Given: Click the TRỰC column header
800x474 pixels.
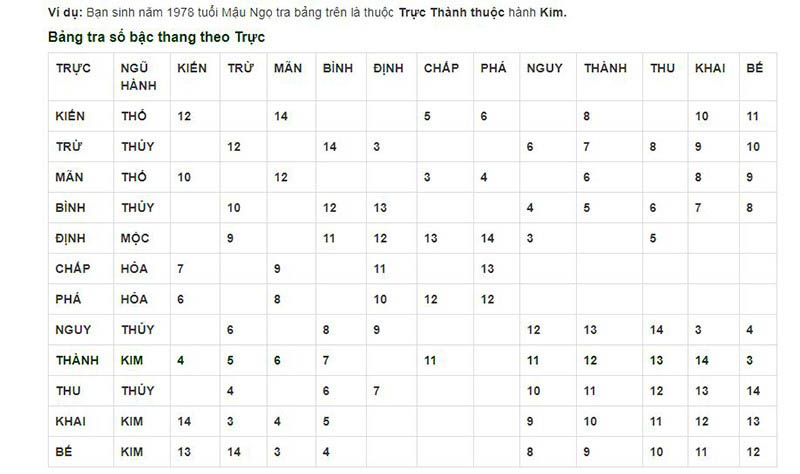Looking at the screenshot, I should point(73,68).
